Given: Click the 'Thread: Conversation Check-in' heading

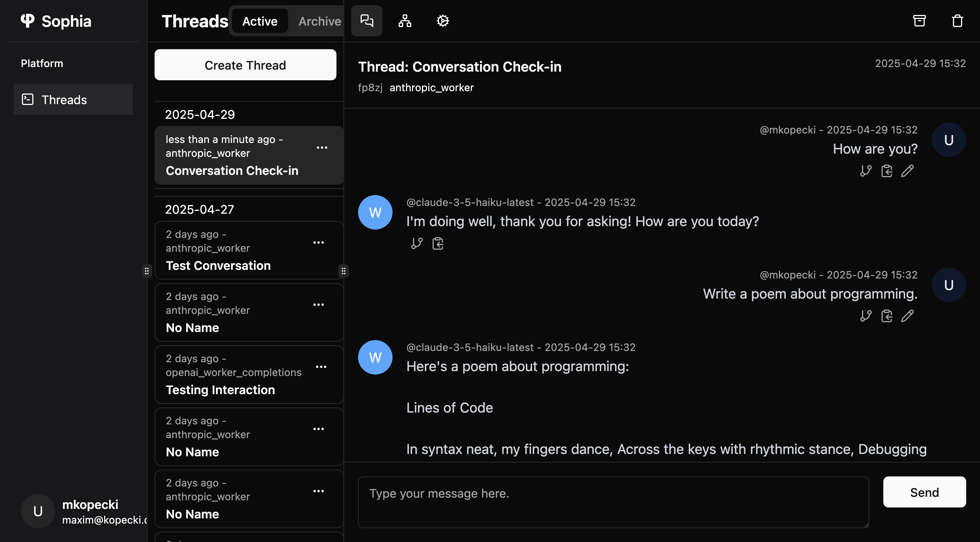Looking at the screenshot, I should 460,66.
